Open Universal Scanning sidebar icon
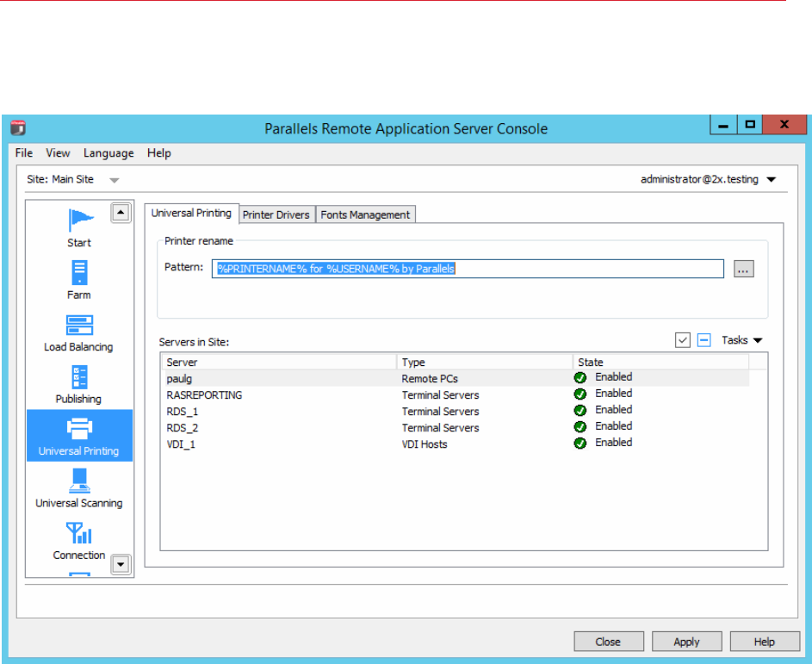Viewport: 812px width, 664px height. click(x=79, y=481)
